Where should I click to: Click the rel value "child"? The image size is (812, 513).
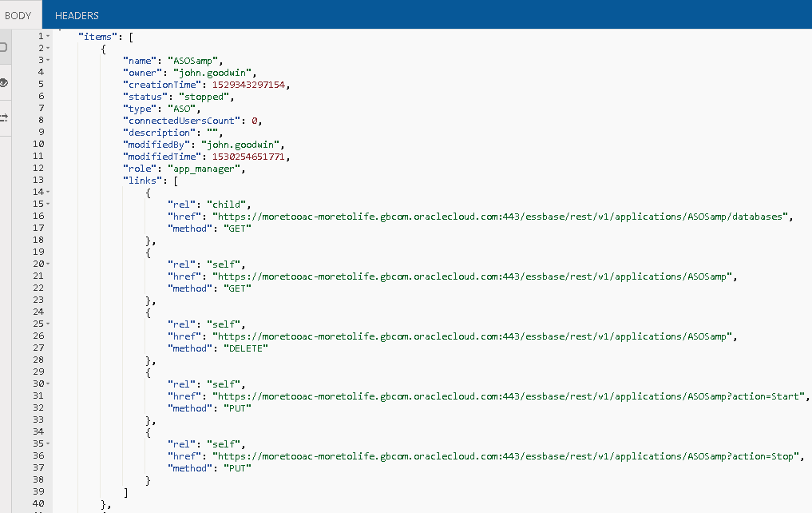[226, 205]
